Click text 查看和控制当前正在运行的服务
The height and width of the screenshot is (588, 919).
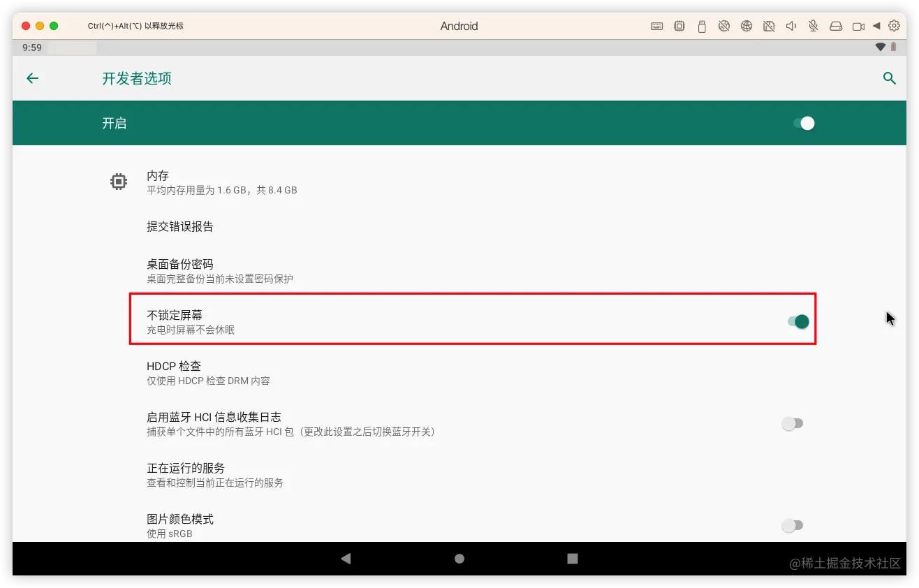(x=215, y=483)
